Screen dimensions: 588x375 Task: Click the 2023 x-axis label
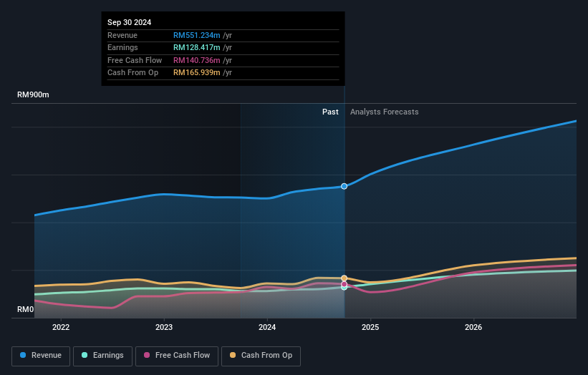164,327
